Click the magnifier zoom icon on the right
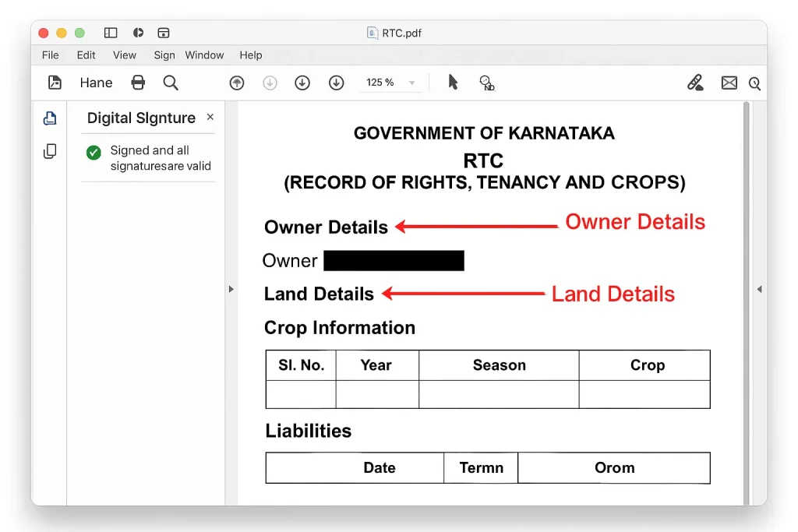The height and width of the screenshot is (532, 798). click(754, 83)
